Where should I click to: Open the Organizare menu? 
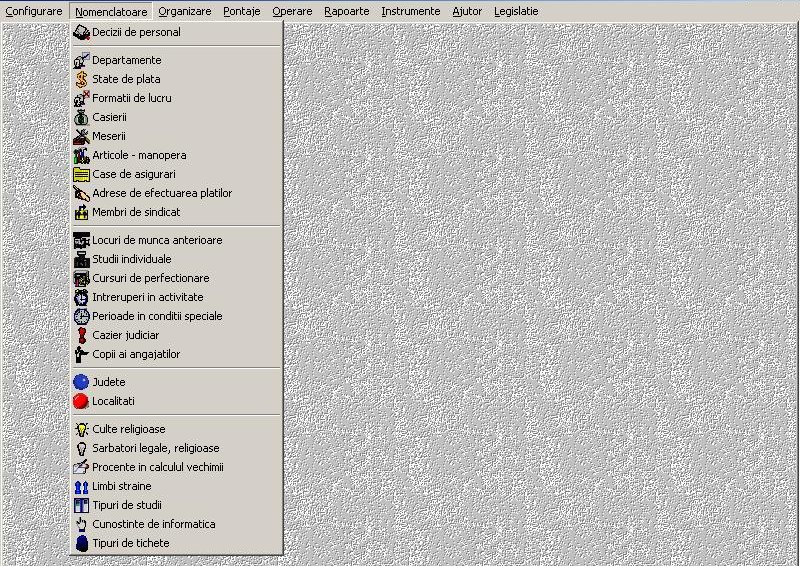185,11
